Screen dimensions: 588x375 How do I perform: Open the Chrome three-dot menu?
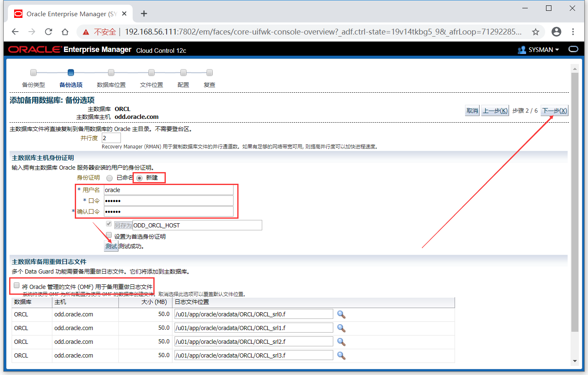573,32
